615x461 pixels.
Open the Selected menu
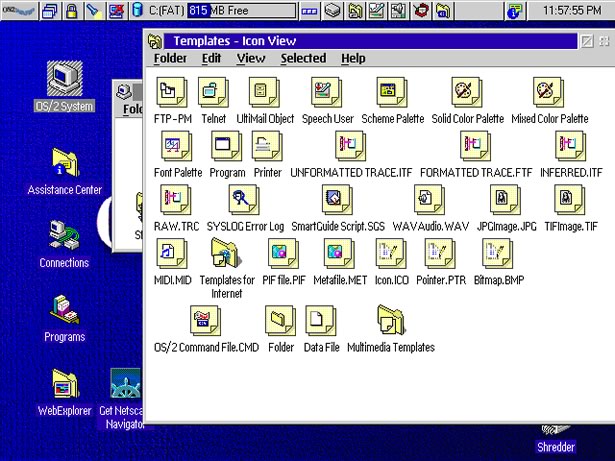click(x=303, y=58)
